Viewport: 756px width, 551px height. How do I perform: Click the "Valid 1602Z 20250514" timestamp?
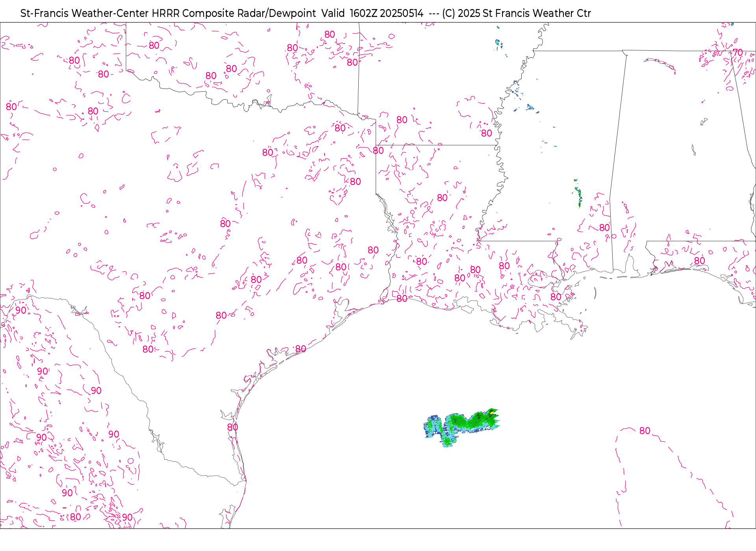coord(372,13)
